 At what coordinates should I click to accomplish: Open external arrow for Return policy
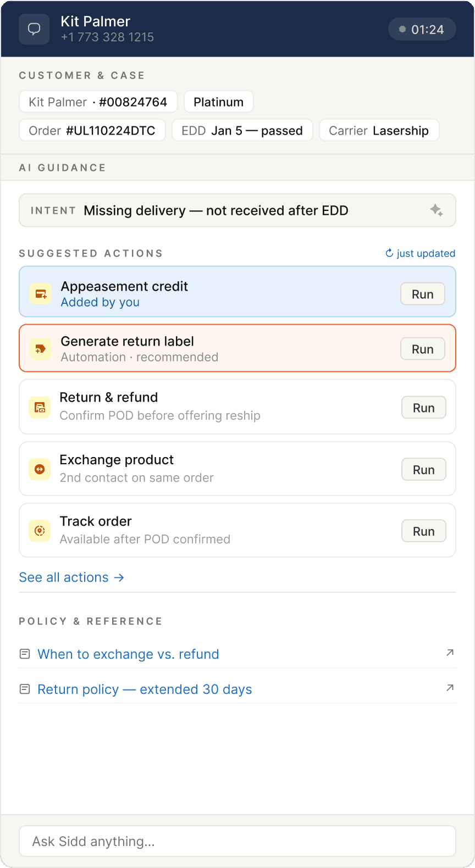tap(450, 688)
